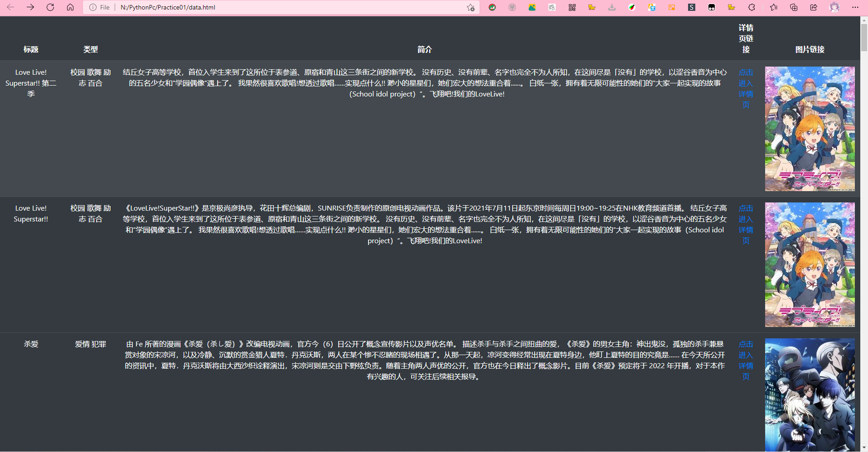Click the scrollbar up arrow
This screenshot has width=868, height=452.
864,20
